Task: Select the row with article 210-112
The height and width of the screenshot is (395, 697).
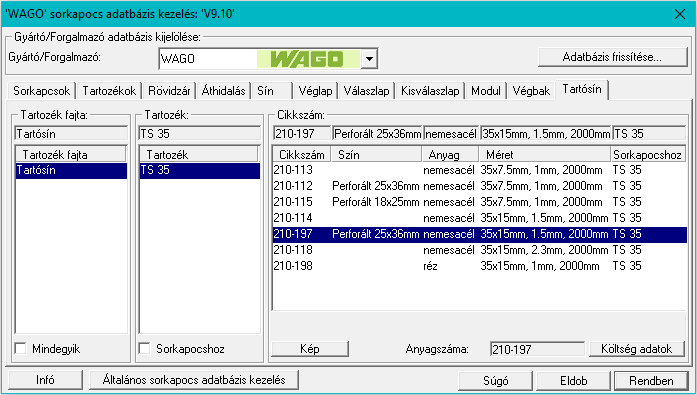Action: pos(480,186)
